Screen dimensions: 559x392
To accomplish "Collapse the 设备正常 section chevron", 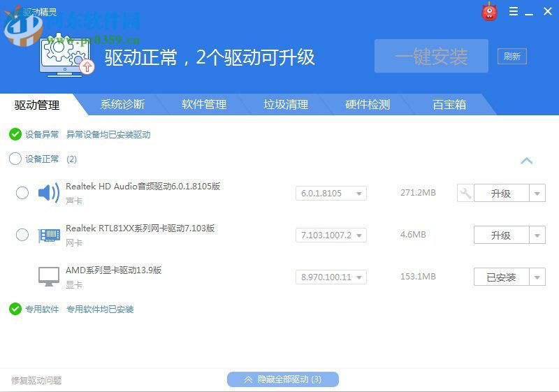I will 527,161.
